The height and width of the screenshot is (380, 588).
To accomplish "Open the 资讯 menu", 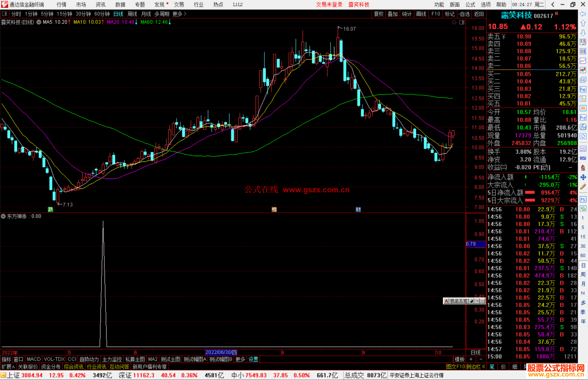I will 101,5.
